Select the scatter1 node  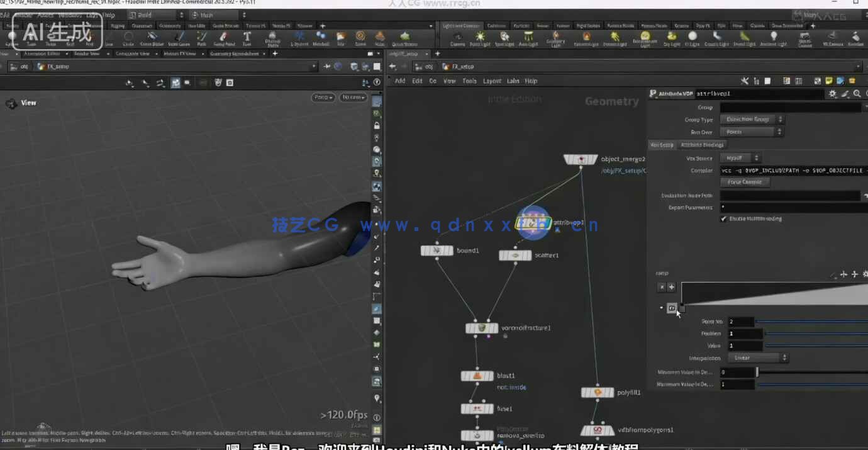pos(515,256)
